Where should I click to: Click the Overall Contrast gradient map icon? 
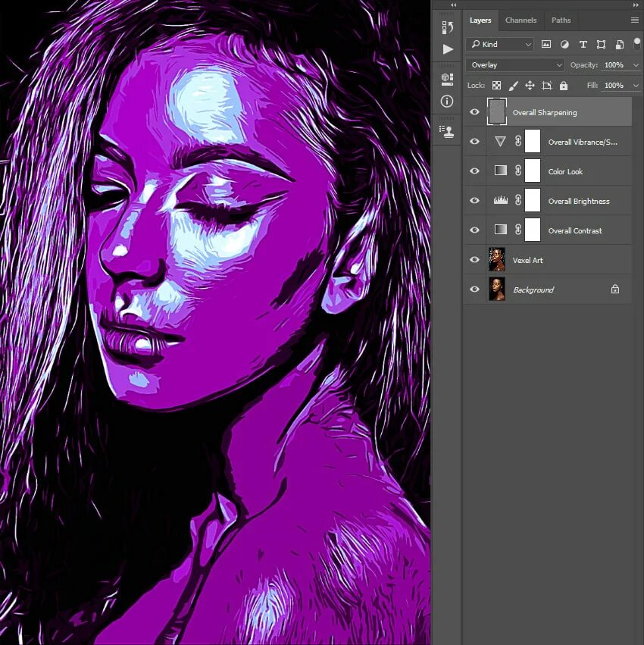click(x=500, y=229)
